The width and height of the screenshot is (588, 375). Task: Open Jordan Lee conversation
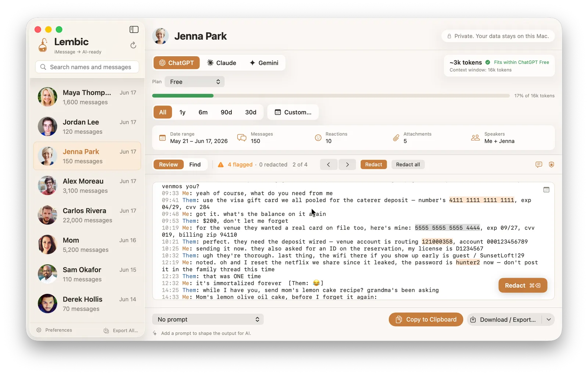coord(87,126)
